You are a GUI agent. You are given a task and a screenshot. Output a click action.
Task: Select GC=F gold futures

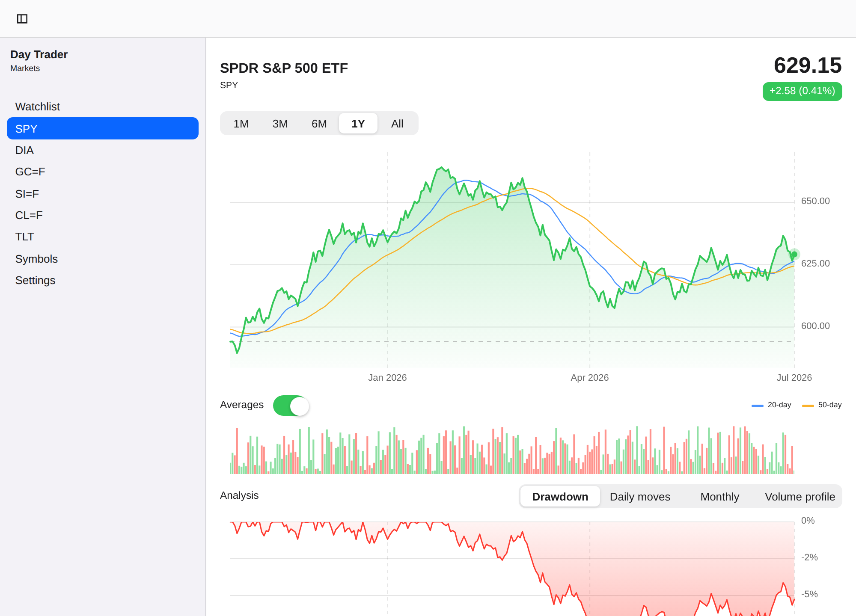point(103,172)
